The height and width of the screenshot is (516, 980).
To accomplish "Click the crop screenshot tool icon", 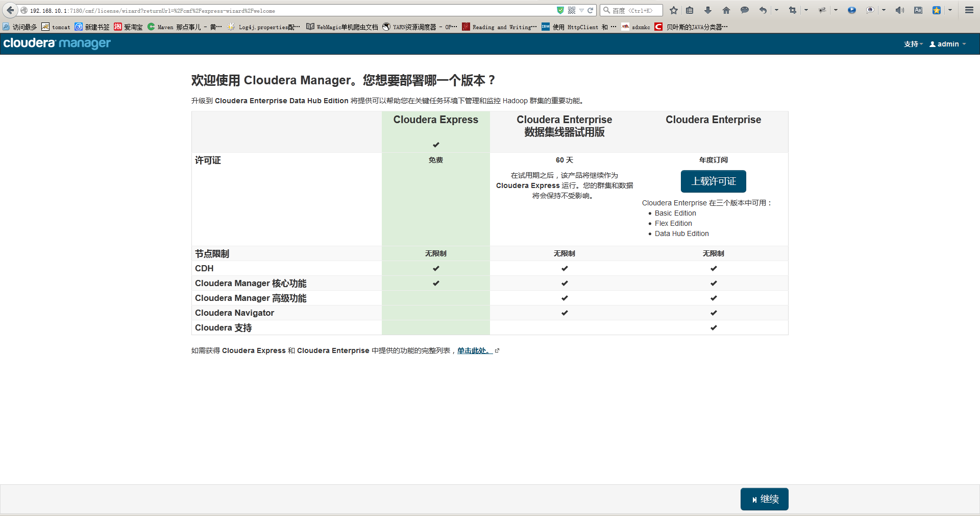I will (793, 10).
